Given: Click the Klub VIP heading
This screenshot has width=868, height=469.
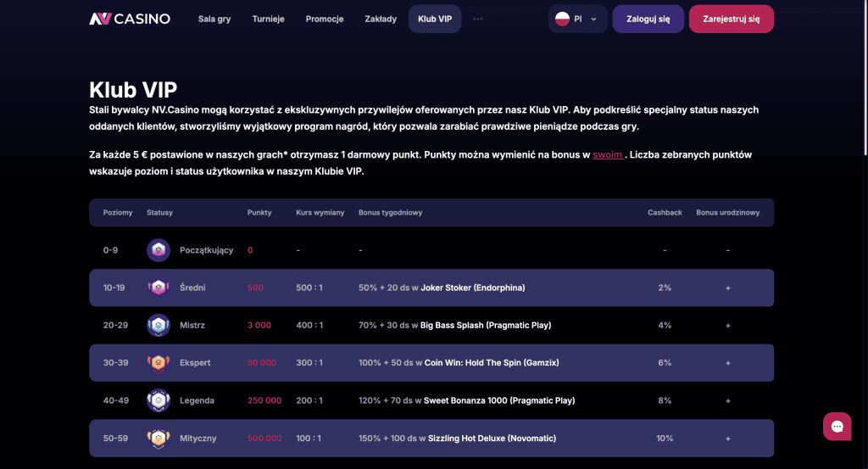Looking at the screenshot, I should (x=133, y=90).
